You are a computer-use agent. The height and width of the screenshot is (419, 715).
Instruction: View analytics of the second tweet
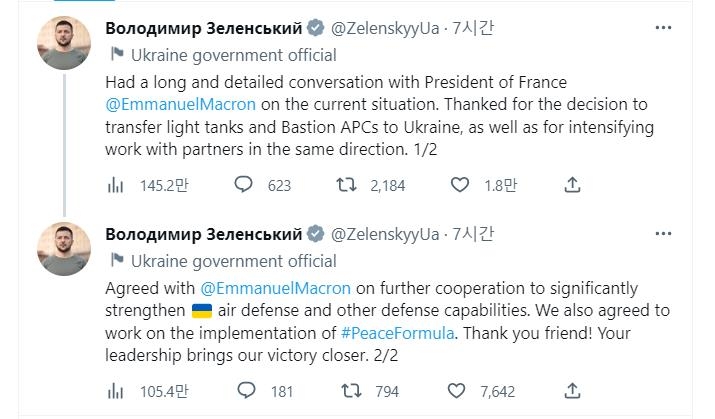point(116,390)
